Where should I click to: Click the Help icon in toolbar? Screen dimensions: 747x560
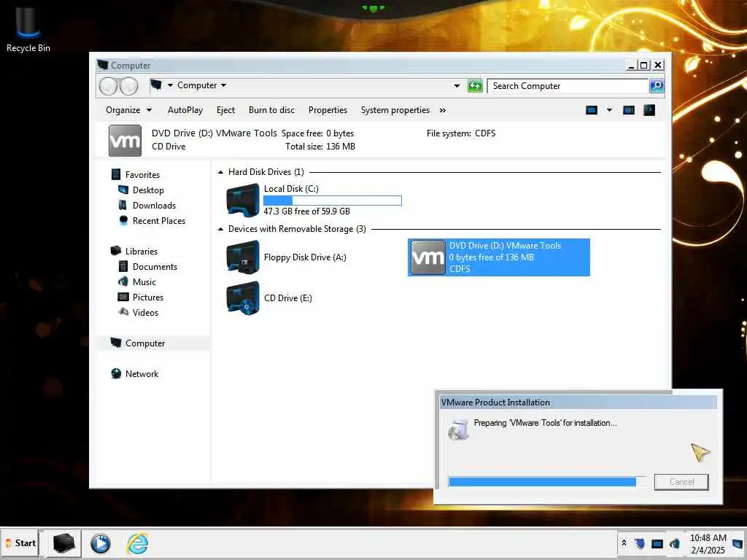(649, 110)
